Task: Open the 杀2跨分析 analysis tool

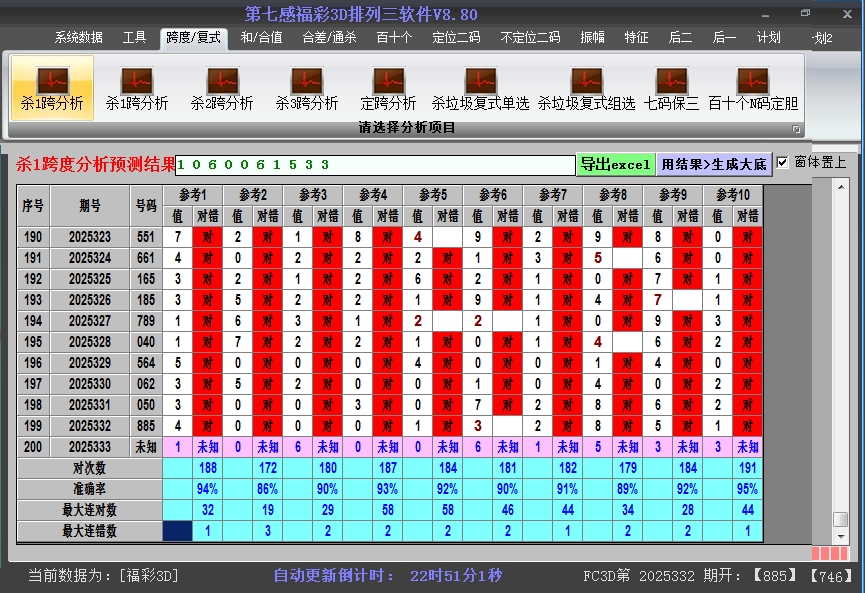Action: click(222, 88)
